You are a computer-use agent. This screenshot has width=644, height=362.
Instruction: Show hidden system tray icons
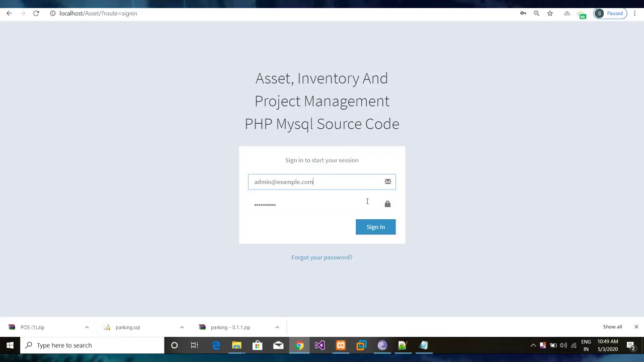533,345
